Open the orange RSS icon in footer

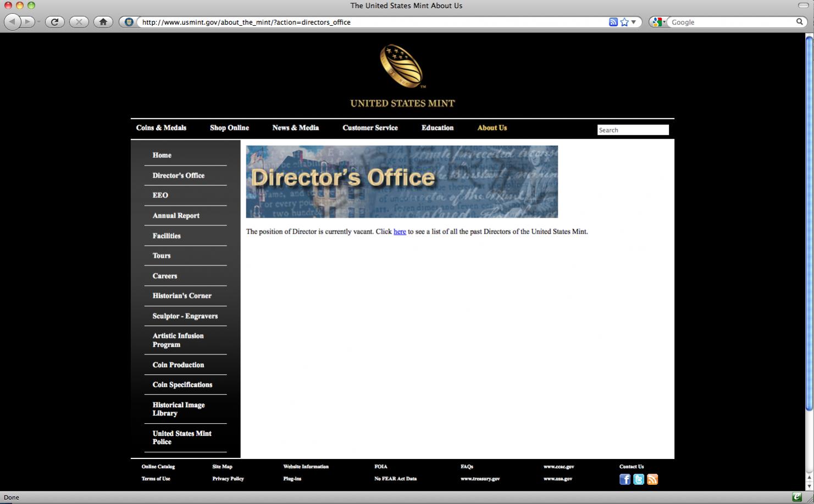652,479
